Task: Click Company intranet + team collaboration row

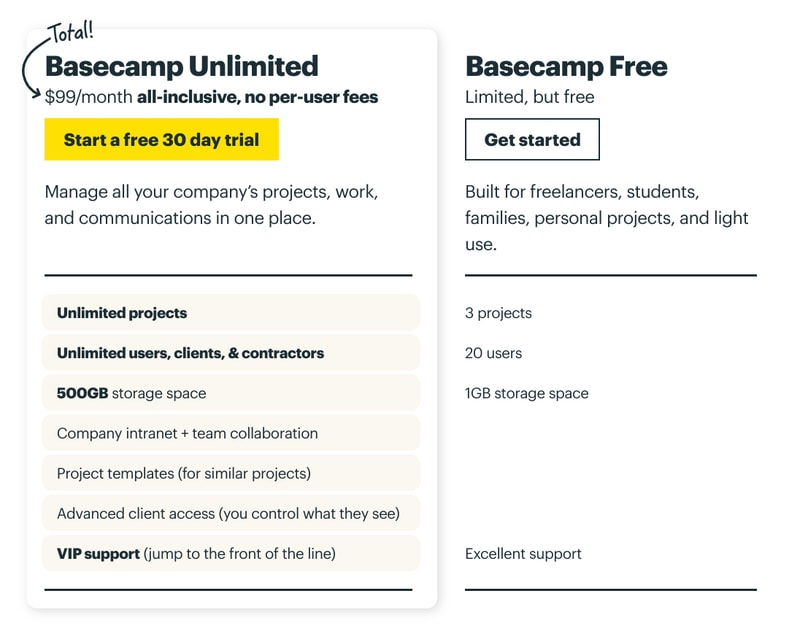Action: pos(230,433)
